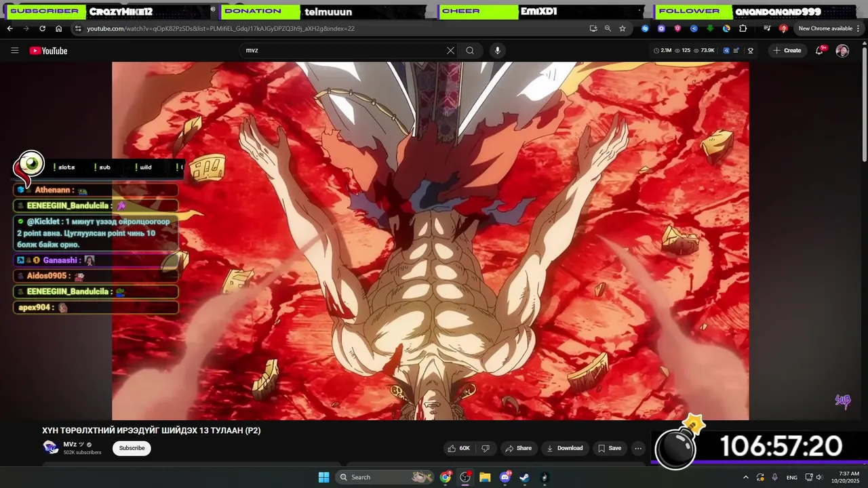Viewport: 868px width, 488px height.
Task: Click the tray microphone icon
Action: point(775,477)
